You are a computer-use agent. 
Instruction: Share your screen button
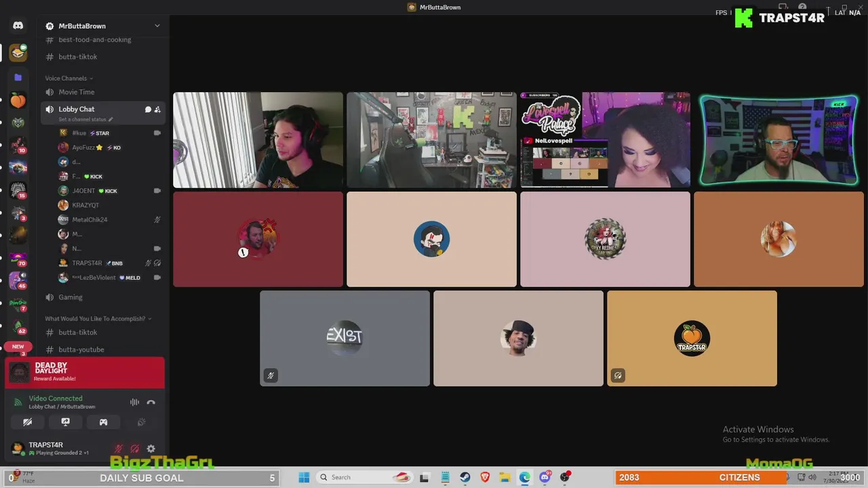[x=65, y=422]
